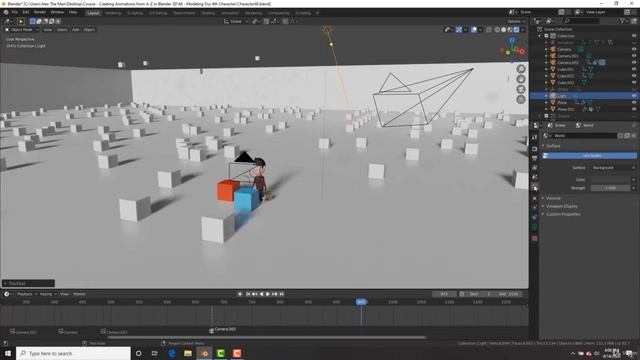Image resolution: width=640 pixels, height=360 pixels.
Task: Open the viewport Object menu
Action: pos(89,30)
